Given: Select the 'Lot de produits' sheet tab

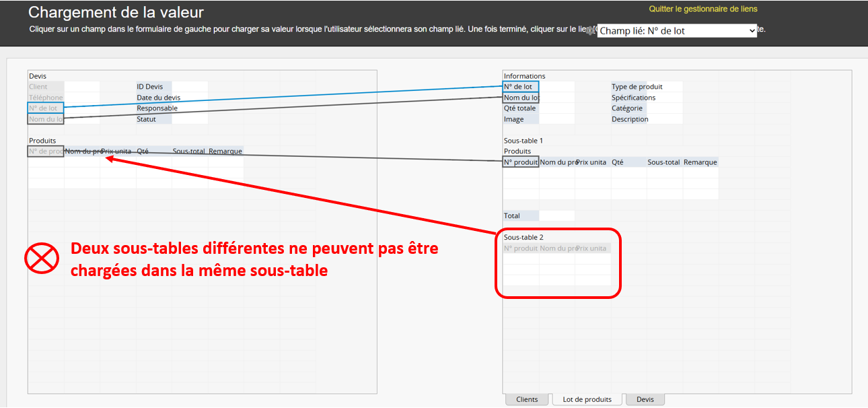Looking at the screenshot, I should pos(588,399).
